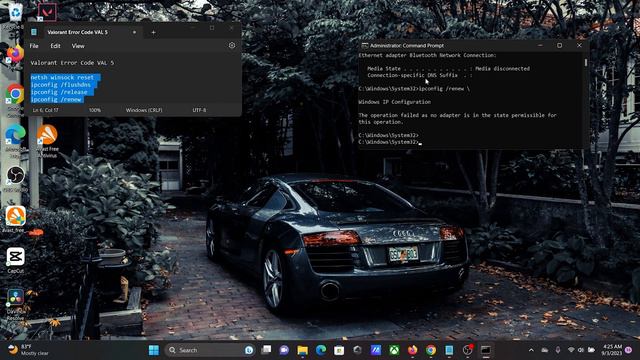The height and width of the screenshot is (360, 640).
Task: Open the View menu in Notepad
Action: [x=78, y=46]
